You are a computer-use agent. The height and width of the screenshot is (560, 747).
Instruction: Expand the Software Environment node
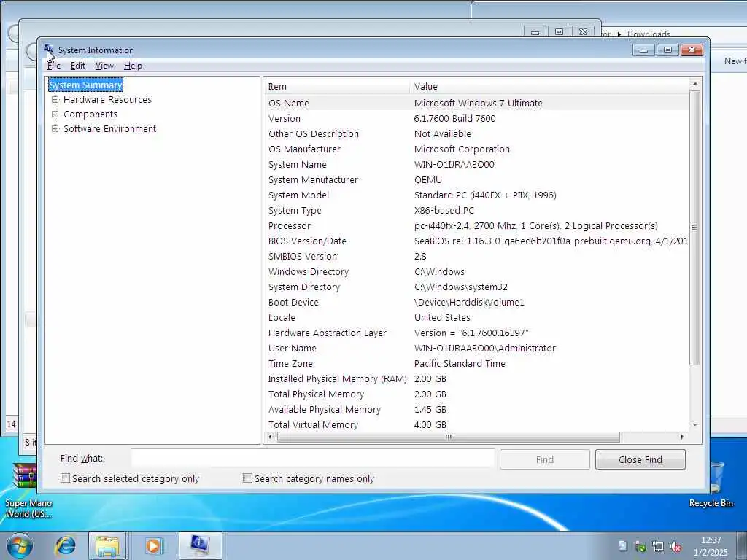(x=55, y=128)
